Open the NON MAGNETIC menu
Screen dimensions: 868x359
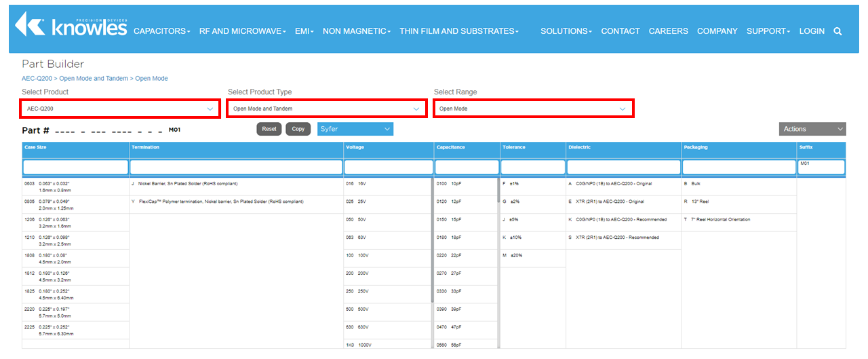point(357,31)
